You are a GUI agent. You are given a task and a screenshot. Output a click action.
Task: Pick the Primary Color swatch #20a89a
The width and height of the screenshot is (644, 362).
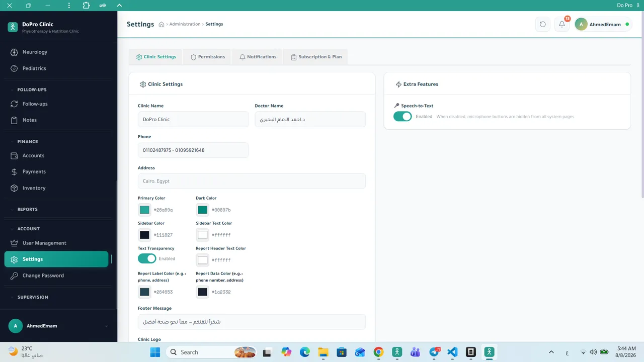144,210
